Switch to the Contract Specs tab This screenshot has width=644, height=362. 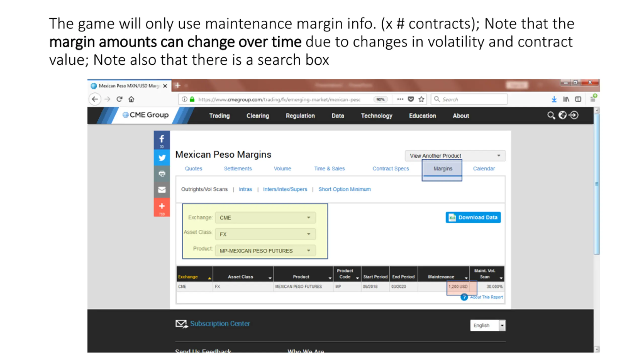(391, 168)
